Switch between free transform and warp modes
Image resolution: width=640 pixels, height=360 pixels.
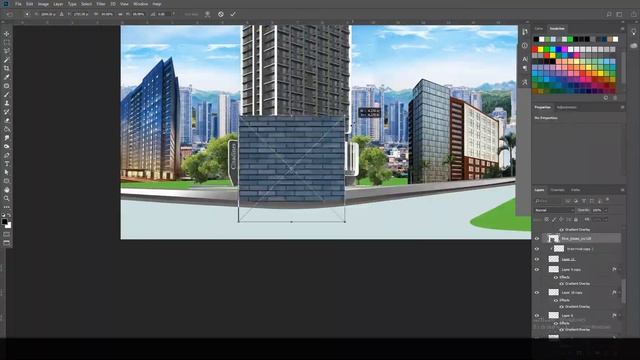pyautogui.click(x=207, y=14)
